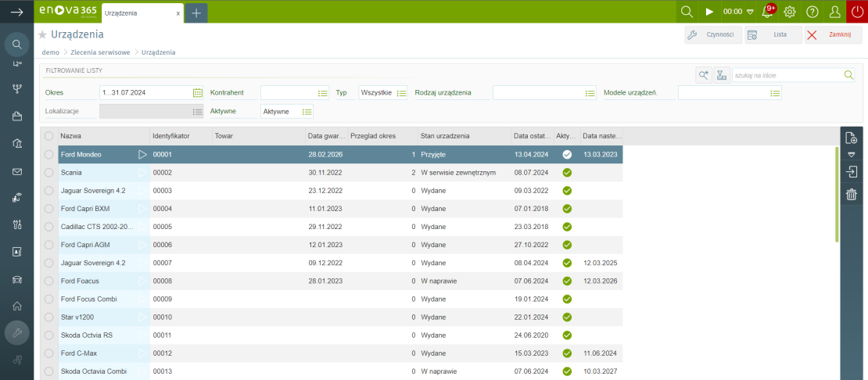Start the work timer play button
This screenshot has width=868, height=380.
pos(709,12)
